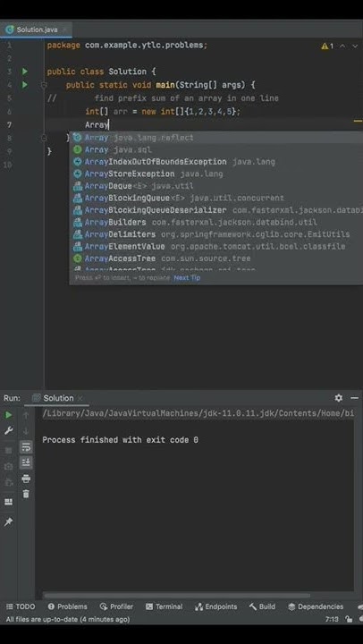The height and width of the screenshot is (644, 363).
Task: Choose ArrayBlockingQueueDeserializer completion
Action: coord(216,210)
